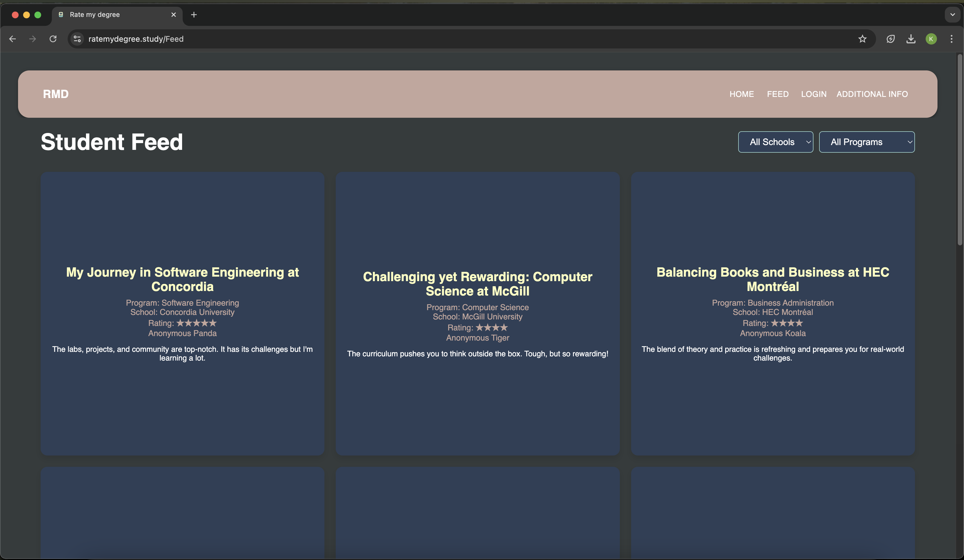Viewport: 964px width, 560px height.
Task: Open the tab search chevron
Action: click(952, 15)
